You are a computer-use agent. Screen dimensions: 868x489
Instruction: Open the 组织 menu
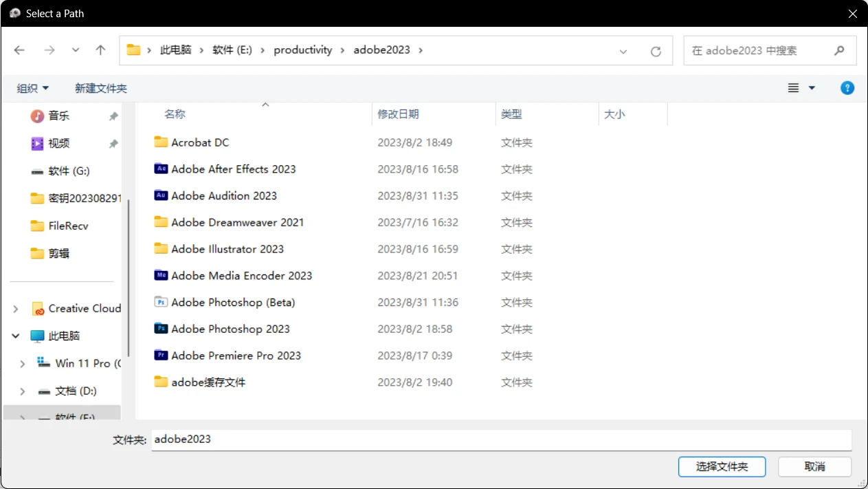[x=32, y=88]
